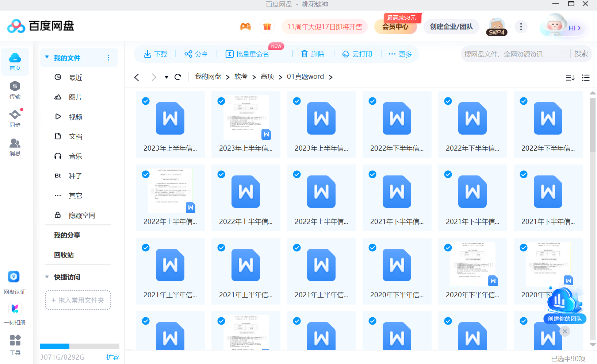Collapse the 我的文件 tree section
The width and height of the screenshot is (597, 364).
[47, 57]
